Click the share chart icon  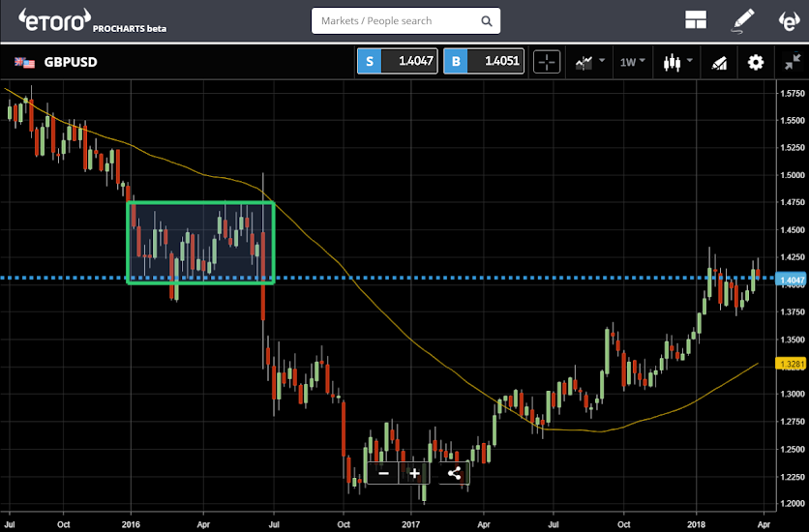coord(454,473)
